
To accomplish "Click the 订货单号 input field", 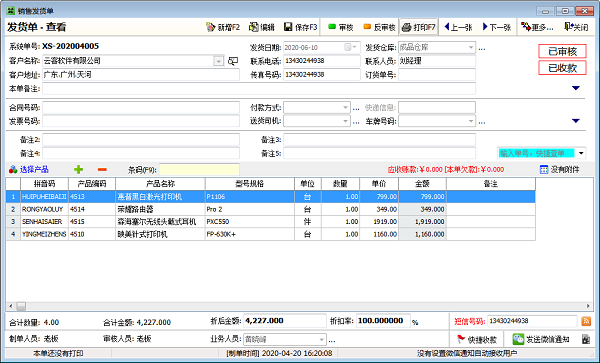I will point(437,75).
